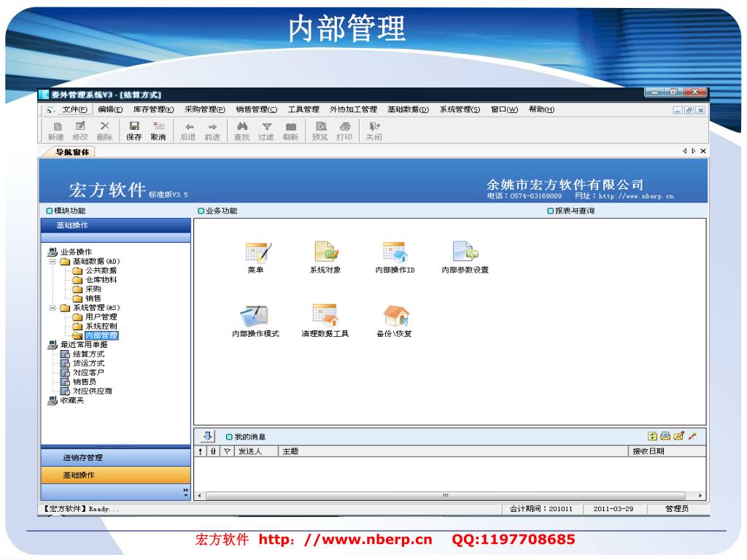Select 公共数据 folder in tree

(x=95, y=271)
